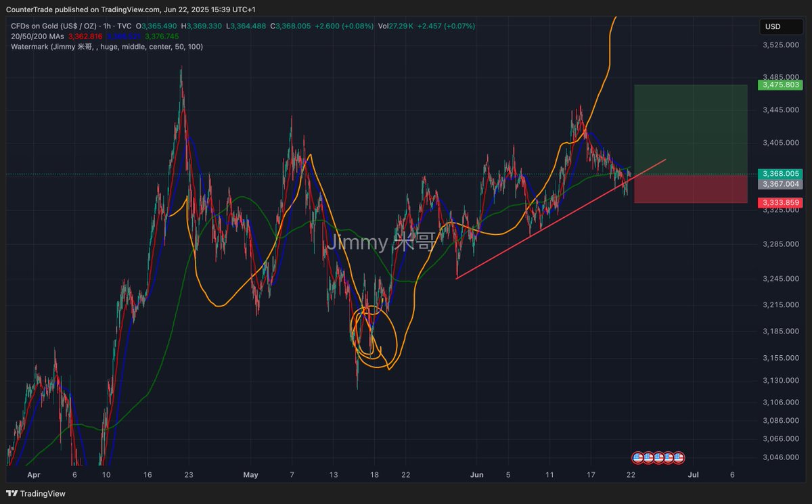Image resolution: width=812 pixels, height=504 pixels.
Task: Click price axis label 3,106.000
Action: [782, 403]
